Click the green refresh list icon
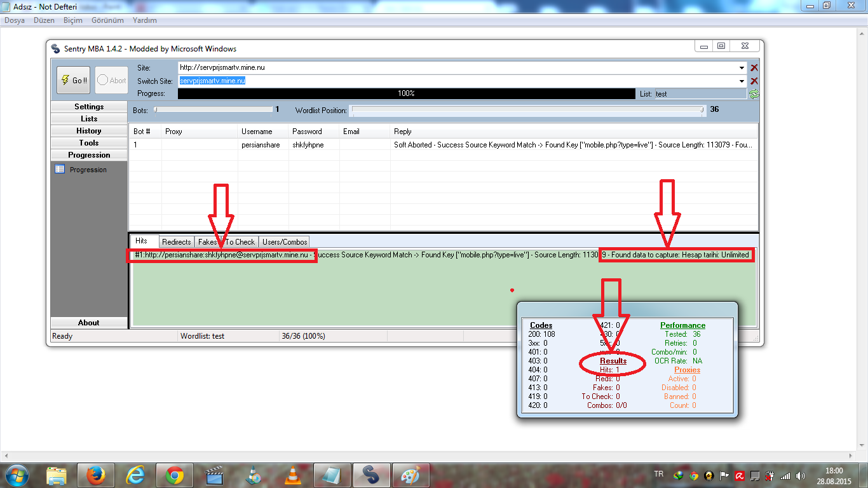 754,94
